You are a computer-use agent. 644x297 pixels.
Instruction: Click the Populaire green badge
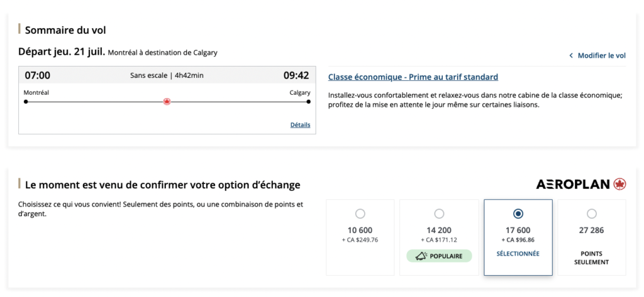(439, 256)
